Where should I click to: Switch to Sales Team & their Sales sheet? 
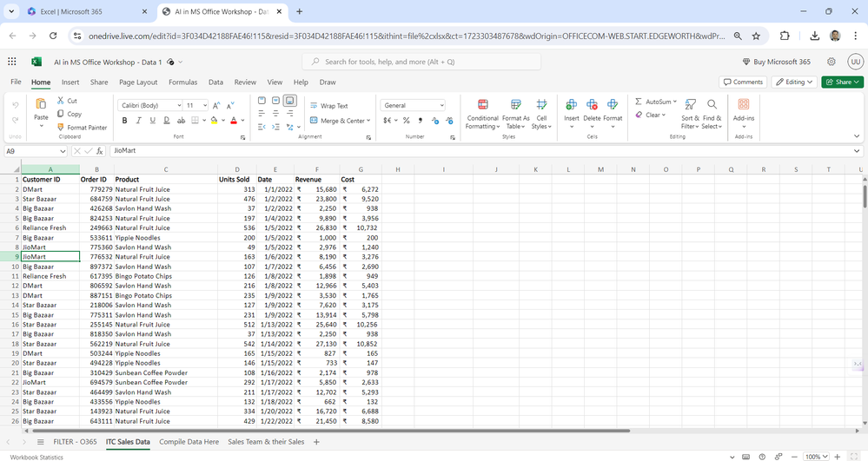(x=266, y=442)
